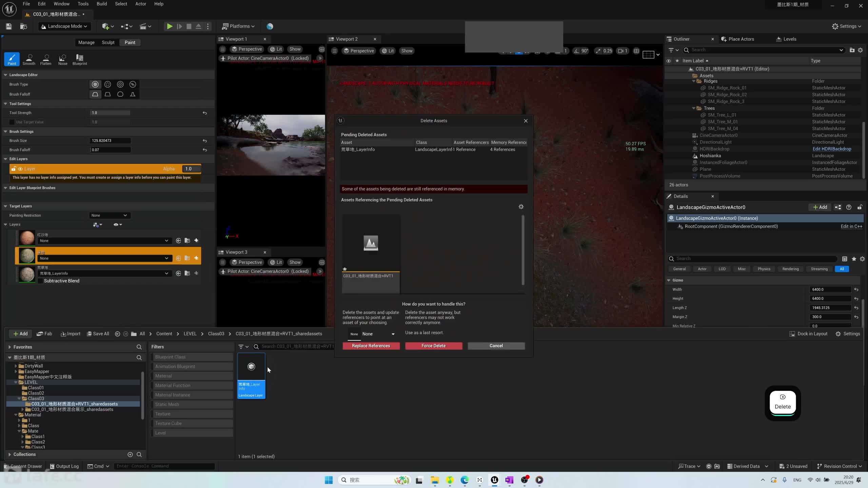Select the linear brush falloff shape
The image size is (868, 488).
108,94
